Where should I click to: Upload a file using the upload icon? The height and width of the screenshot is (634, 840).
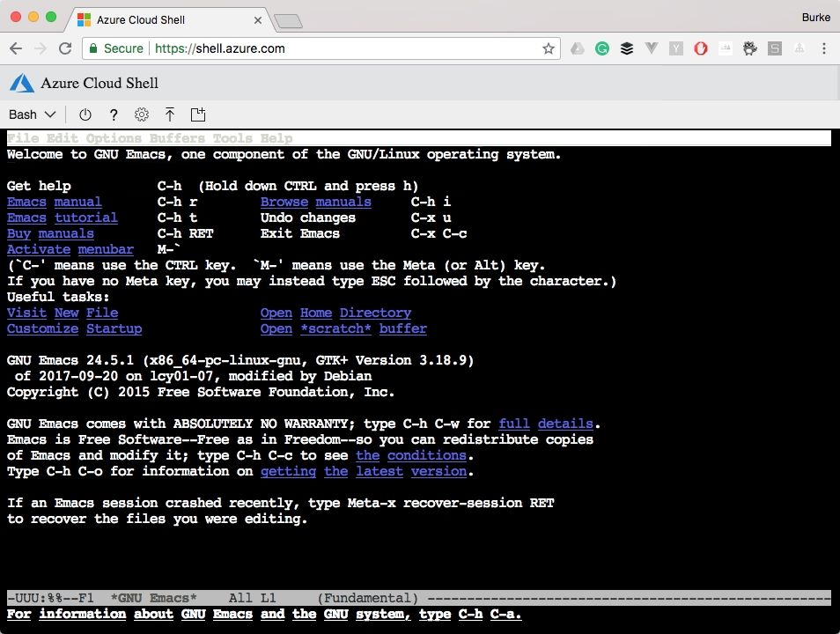point(170,114)
